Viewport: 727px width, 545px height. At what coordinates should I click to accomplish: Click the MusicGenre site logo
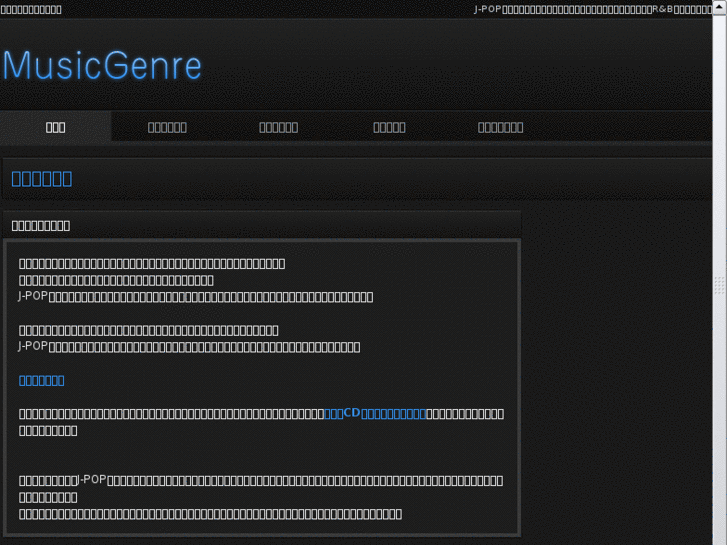coord(102,65)
